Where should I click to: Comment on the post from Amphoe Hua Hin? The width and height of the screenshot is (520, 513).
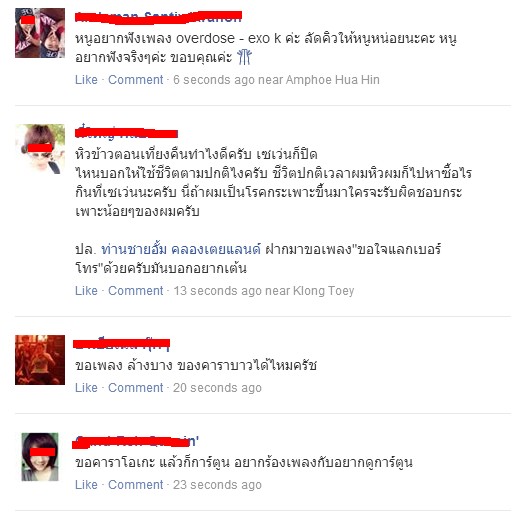point(136,80)
